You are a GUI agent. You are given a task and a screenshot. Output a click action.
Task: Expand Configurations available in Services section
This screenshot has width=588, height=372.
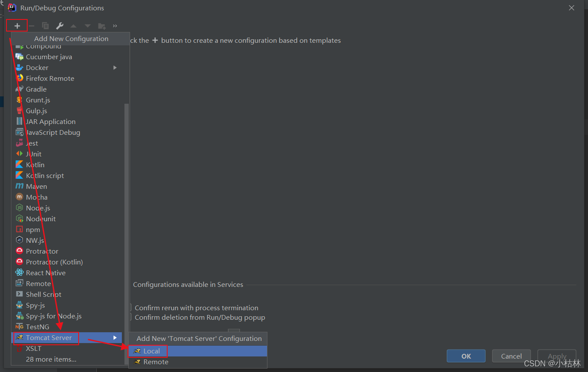188,284
